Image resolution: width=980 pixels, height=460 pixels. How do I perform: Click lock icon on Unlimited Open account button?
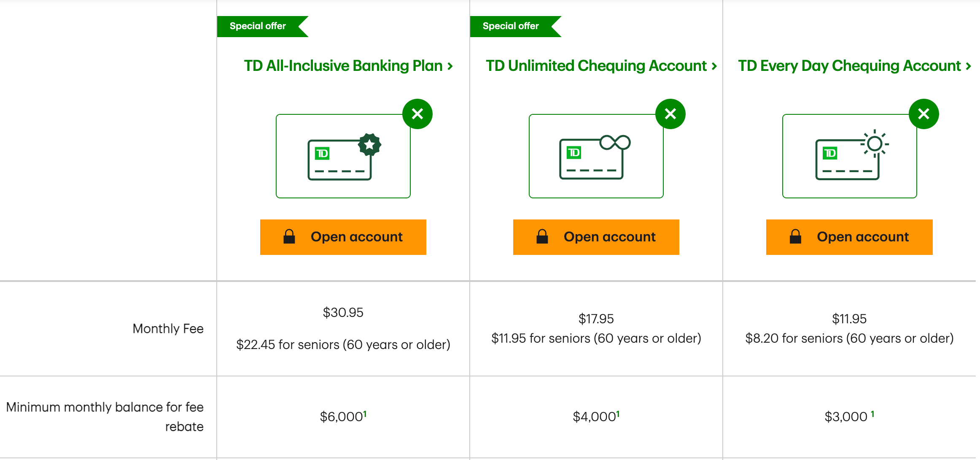click(542, 237)
